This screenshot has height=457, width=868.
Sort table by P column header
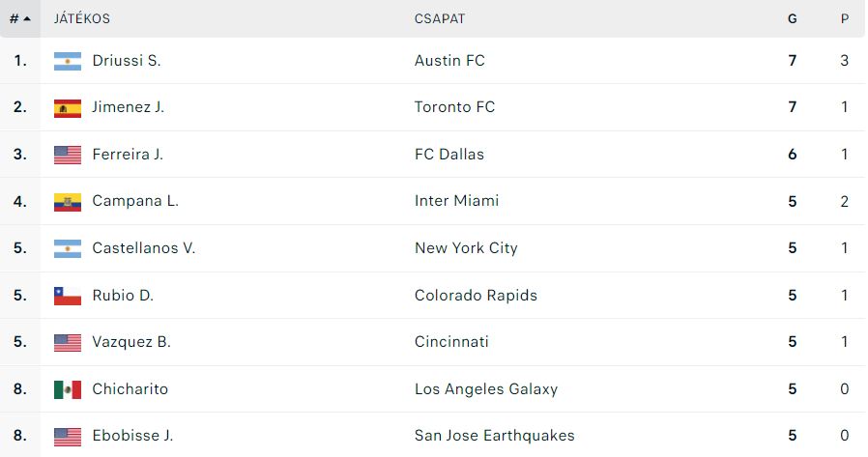point(844,18)
